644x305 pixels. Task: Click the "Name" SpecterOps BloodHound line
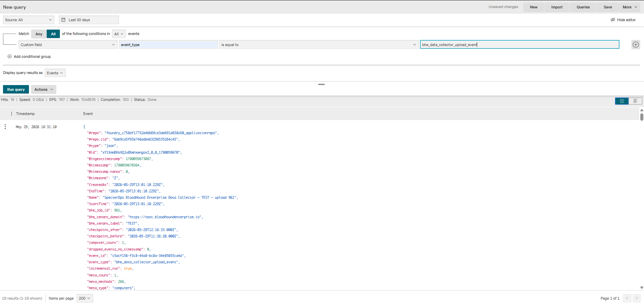(x=162, y=197)
